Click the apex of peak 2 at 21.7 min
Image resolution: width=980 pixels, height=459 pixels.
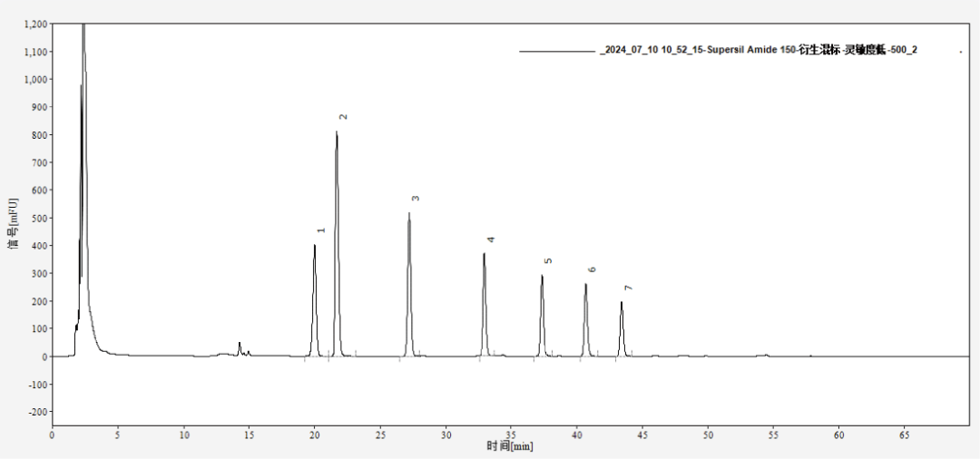point(337,132)
